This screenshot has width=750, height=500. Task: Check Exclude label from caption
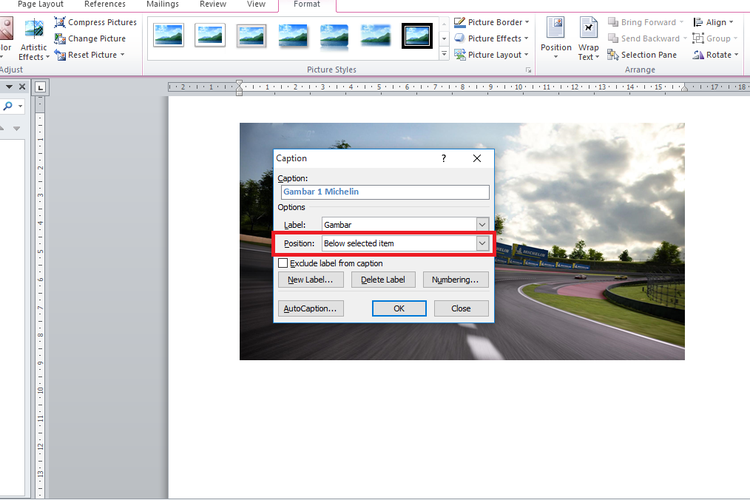click(x=283, y=263)
